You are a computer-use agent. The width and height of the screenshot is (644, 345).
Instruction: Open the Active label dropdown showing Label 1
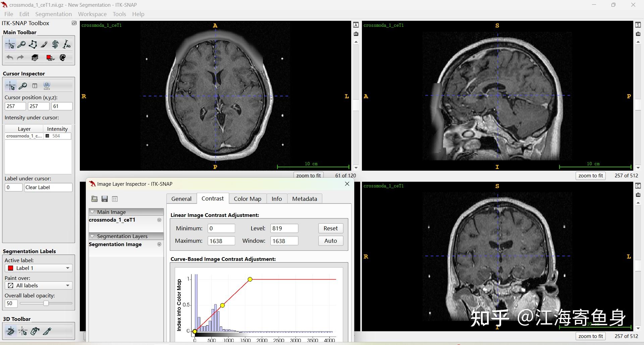point(39,268)
